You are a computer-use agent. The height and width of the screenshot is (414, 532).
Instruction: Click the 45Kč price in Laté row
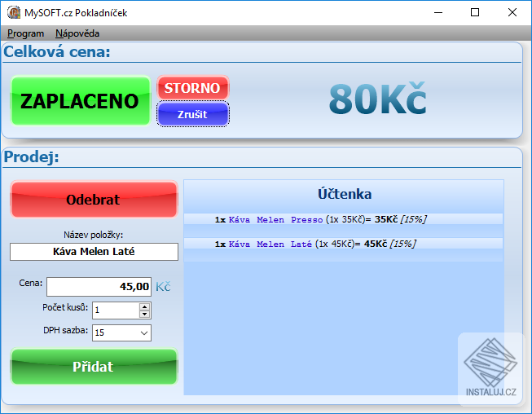click(376, 244)
